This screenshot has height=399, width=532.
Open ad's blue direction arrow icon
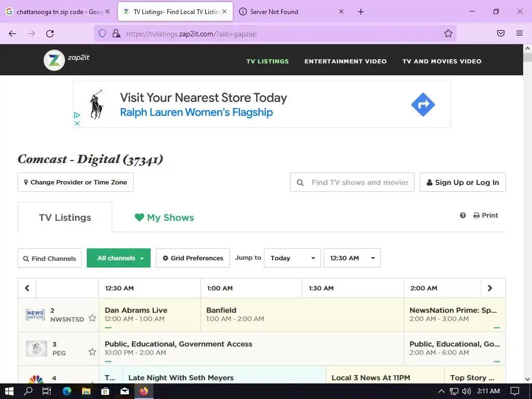423,104
